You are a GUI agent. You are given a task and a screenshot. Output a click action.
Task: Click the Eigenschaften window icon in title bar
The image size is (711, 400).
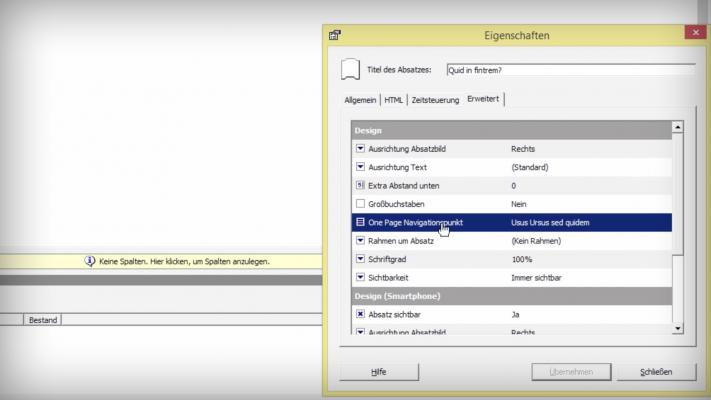coord(335,35)
